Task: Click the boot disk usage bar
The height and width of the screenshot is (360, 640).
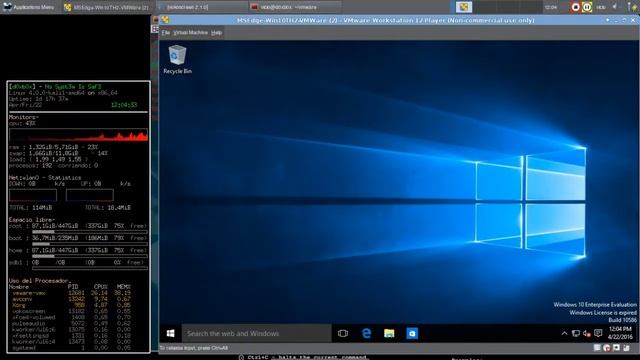Action: pos(90,244)
